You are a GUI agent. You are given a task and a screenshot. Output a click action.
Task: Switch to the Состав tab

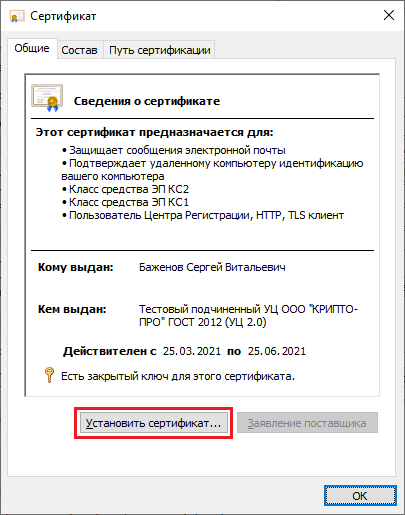click(x=79, y=50)
